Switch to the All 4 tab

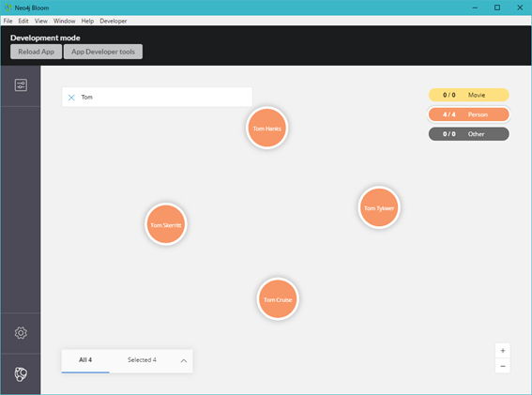[x=85, y=360]
